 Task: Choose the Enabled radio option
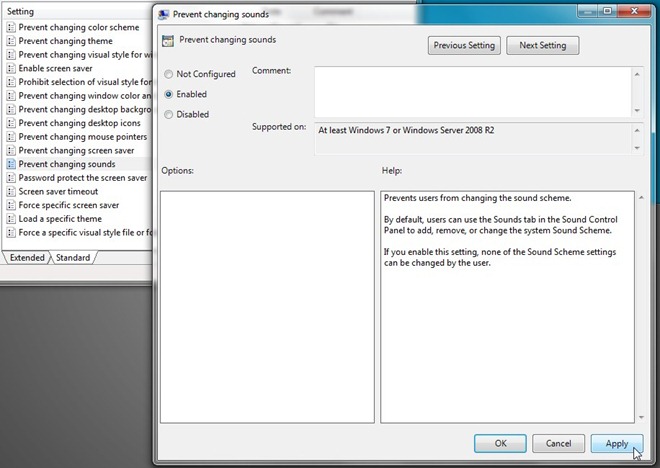click(x=168, y=94)
